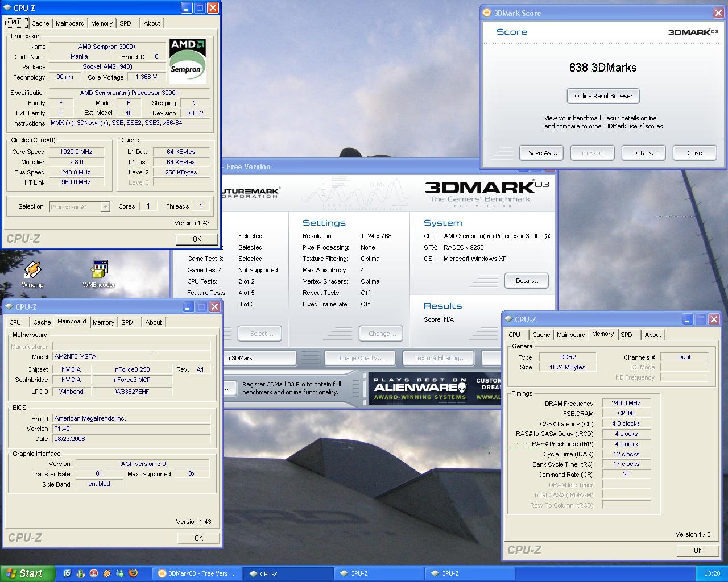Click the BIOS version field P1.40
Screen dimensions: 728x582
pos(131,429)
